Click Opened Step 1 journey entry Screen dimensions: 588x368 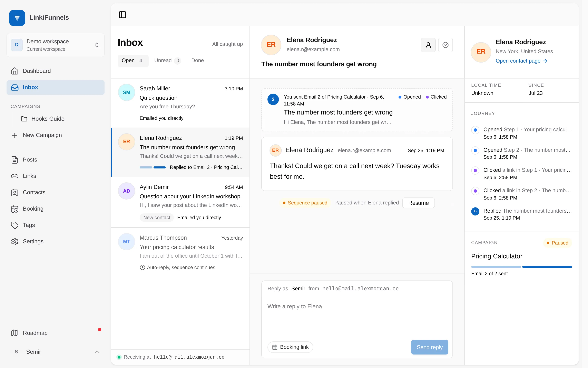(521, 133)
